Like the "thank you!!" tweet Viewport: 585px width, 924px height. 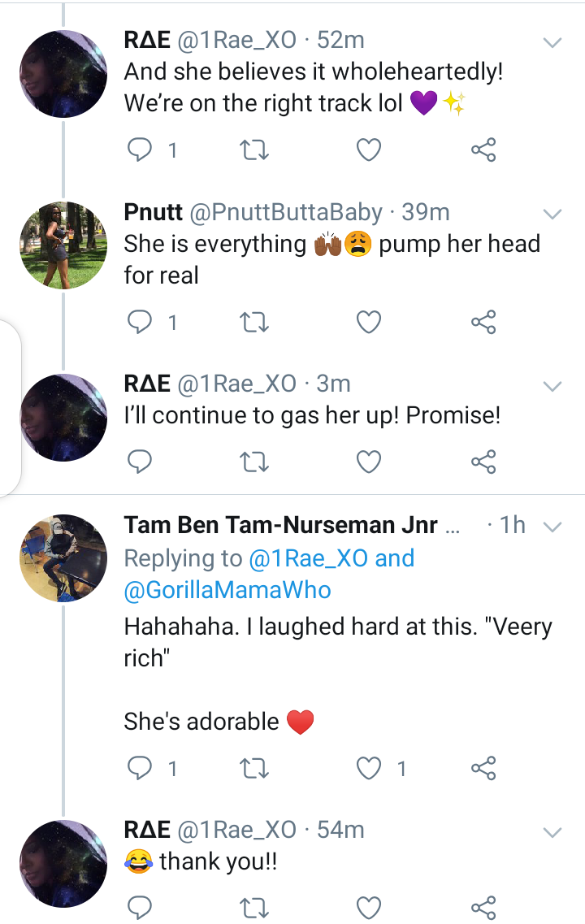pos(369,906)
